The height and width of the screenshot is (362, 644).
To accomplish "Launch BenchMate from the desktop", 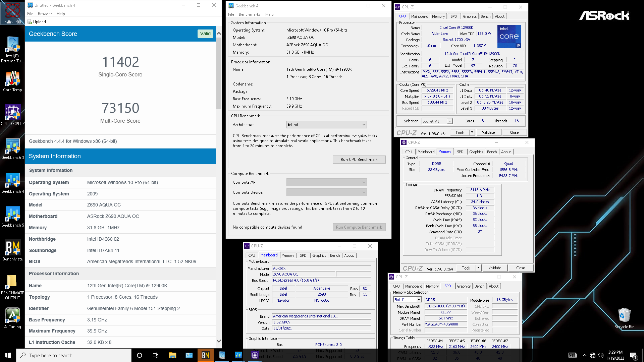I will [x=12, y=250].
